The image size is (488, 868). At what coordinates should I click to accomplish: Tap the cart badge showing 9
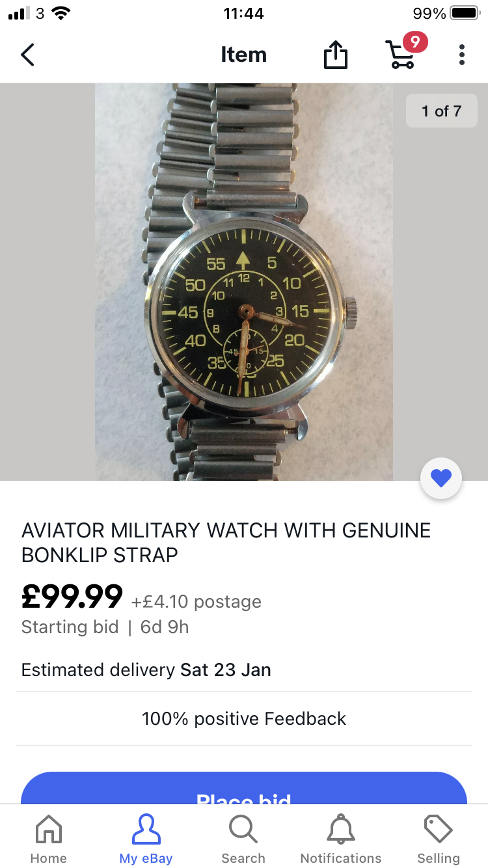click(x=415, y=43)
